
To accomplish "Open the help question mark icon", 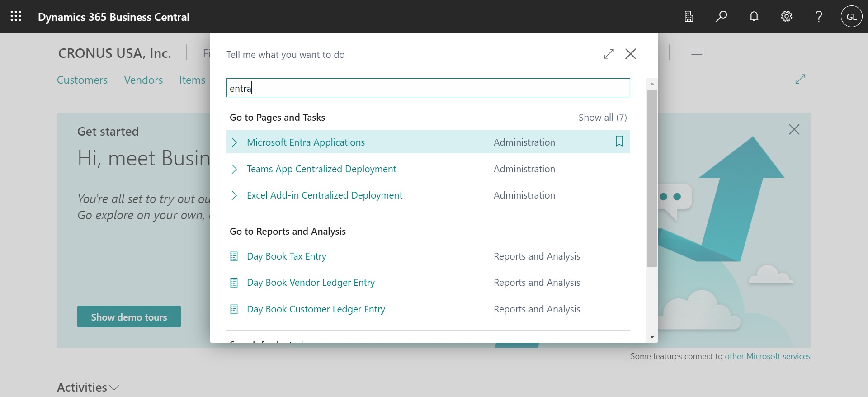I will click(x=819, y=17).
